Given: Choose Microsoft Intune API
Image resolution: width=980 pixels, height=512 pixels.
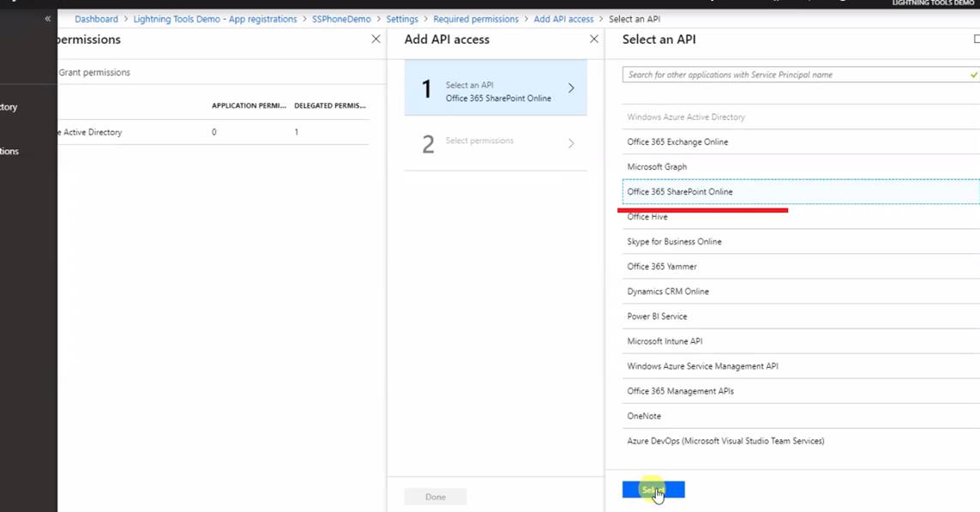Looking at the screenshot, I should coord(802,341).
